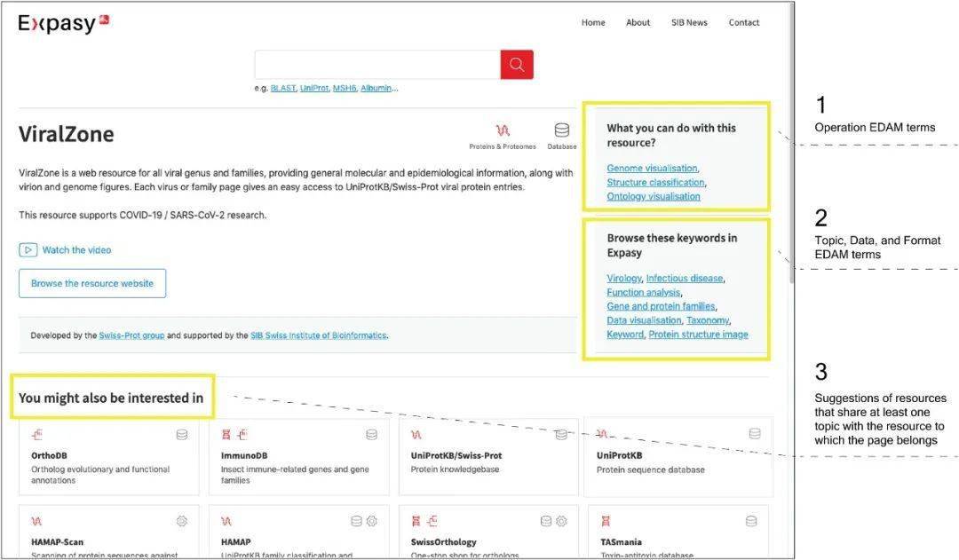Open the ImmunoDB resource card

tap(298, 456)
